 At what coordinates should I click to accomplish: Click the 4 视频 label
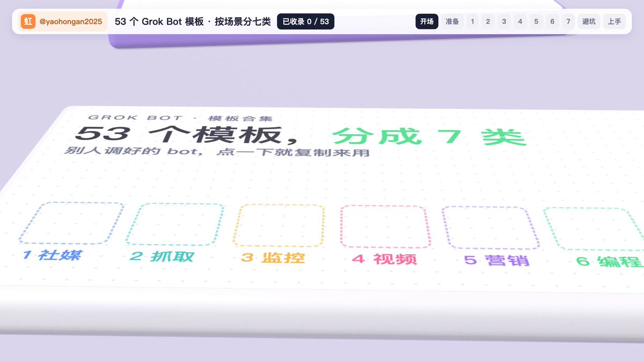click(384, 259)
